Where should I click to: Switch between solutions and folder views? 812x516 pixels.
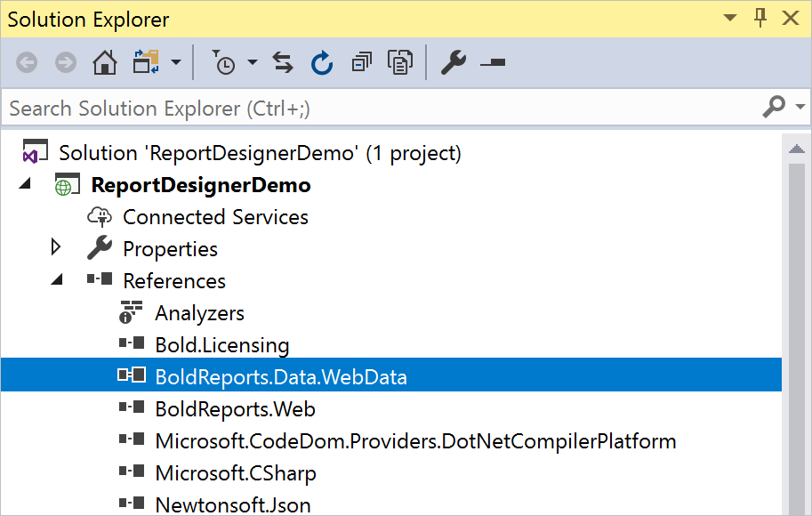pos(146,62)
